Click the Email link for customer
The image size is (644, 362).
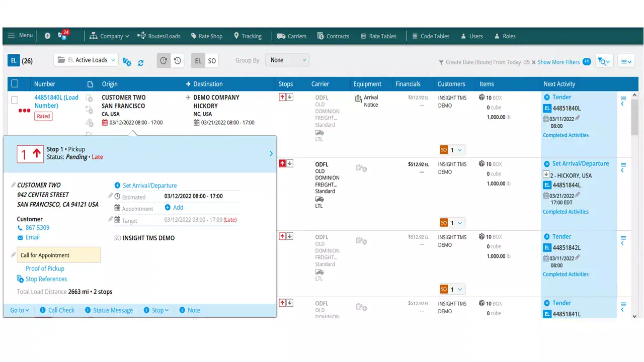click(33, 237)
